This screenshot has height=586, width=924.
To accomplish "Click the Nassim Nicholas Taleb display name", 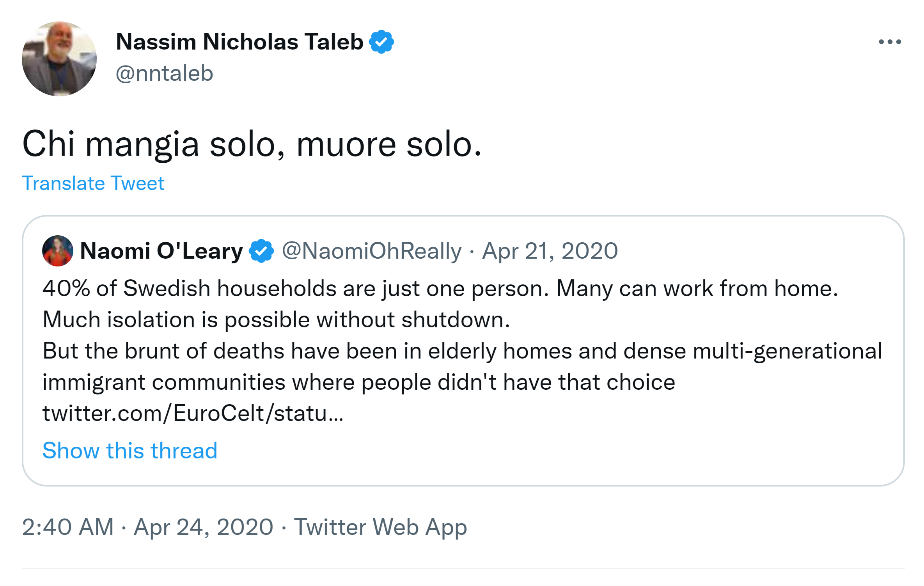I will click(239, 42).
